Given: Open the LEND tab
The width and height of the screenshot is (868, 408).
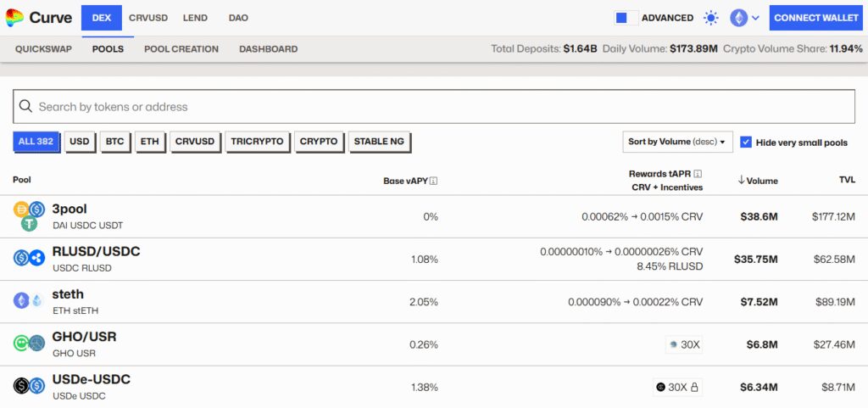Looking at the screenshot, I should (196, 18).
